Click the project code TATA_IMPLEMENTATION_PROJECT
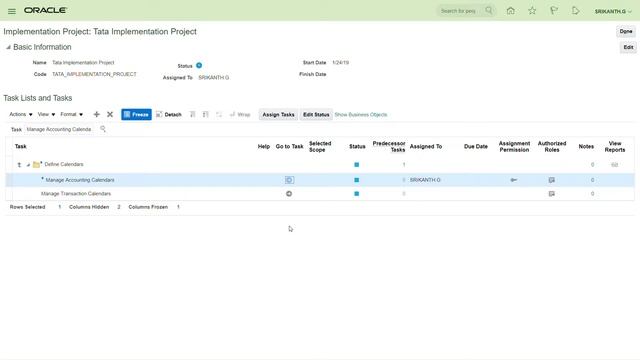Screen dimensions: 640x360 coord(94,74)
